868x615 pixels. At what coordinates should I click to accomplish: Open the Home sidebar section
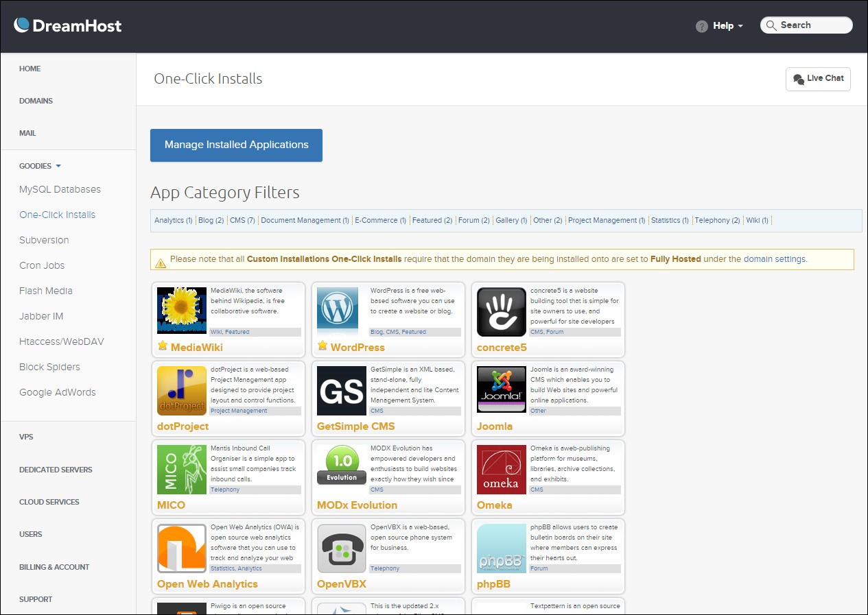[x=30, y=69]
